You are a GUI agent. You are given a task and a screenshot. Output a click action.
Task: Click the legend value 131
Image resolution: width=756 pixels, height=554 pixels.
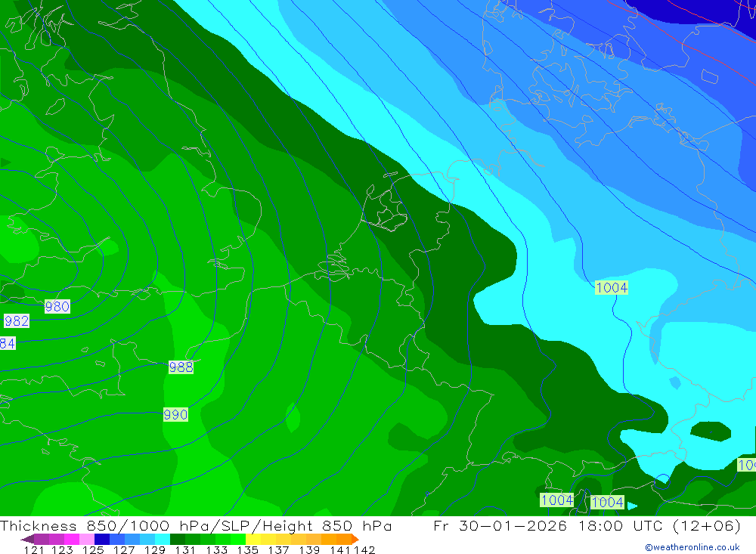185,549
